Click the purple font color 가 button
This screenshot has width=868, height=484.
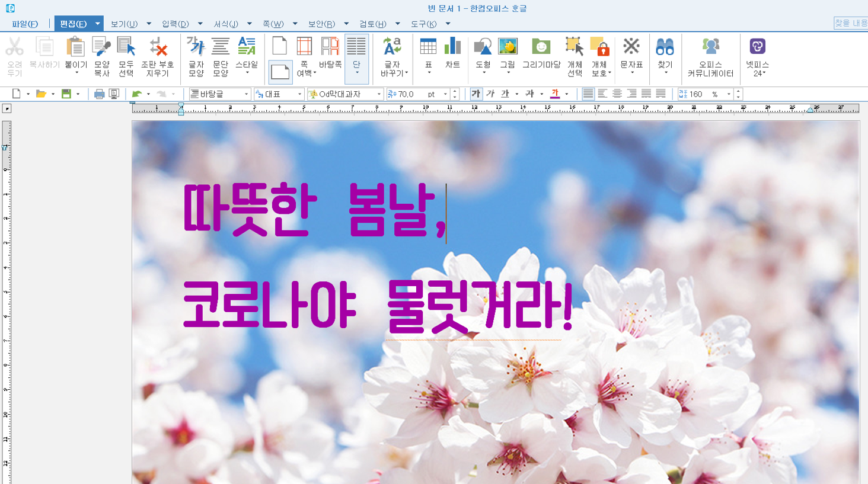[555, 94]
